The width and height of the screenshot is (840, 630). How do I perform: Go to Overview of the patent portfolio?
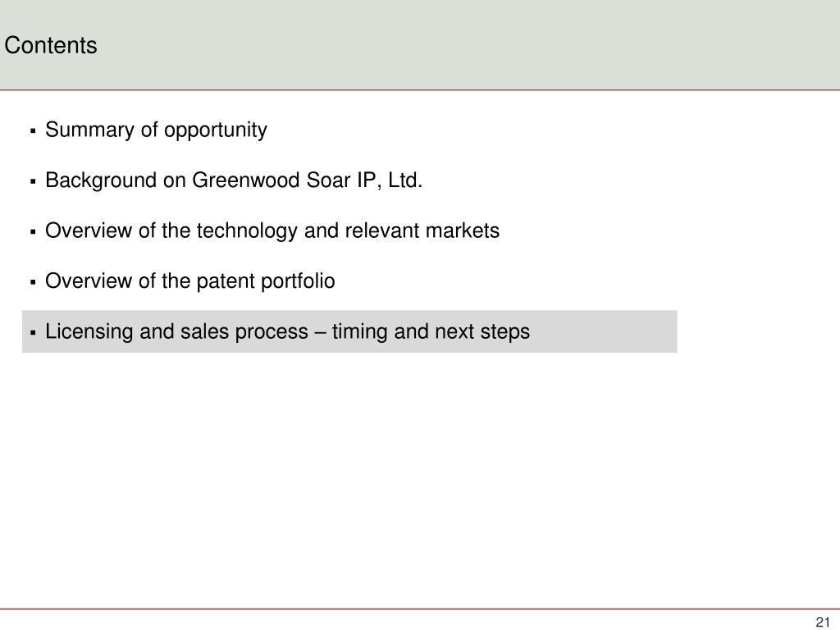coord(190,281)
